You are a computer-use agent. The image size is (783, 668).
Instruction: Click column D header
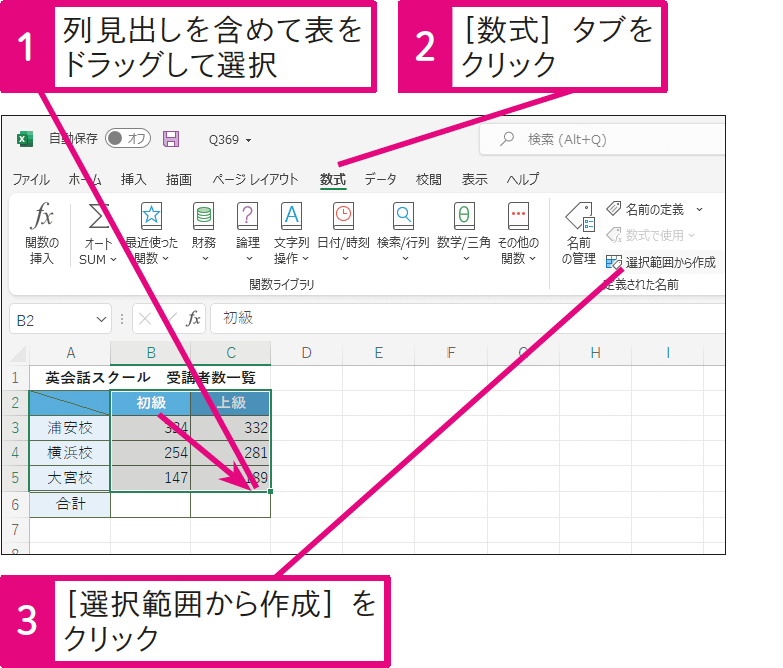coord(306,352)
